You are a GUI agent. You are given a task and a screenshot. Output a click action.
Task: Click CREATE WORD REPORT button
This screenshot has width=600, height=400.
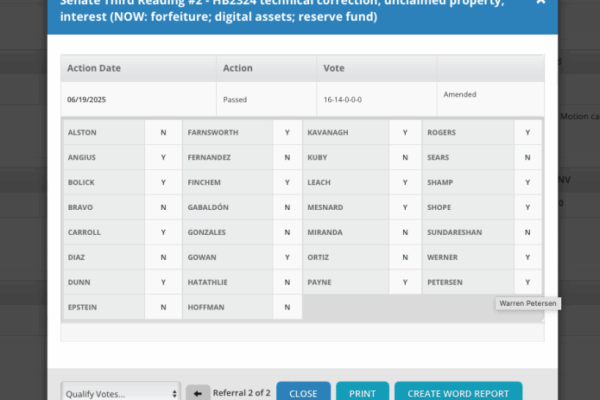tap(458, 392)
